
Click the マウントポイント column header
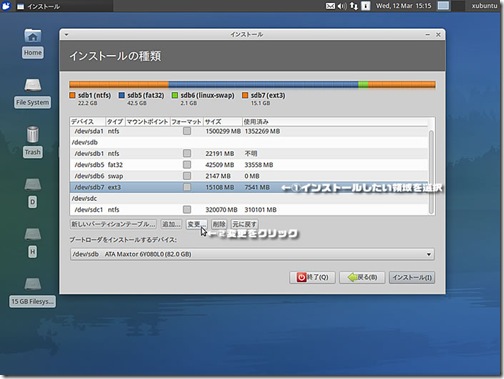point(147,122)
